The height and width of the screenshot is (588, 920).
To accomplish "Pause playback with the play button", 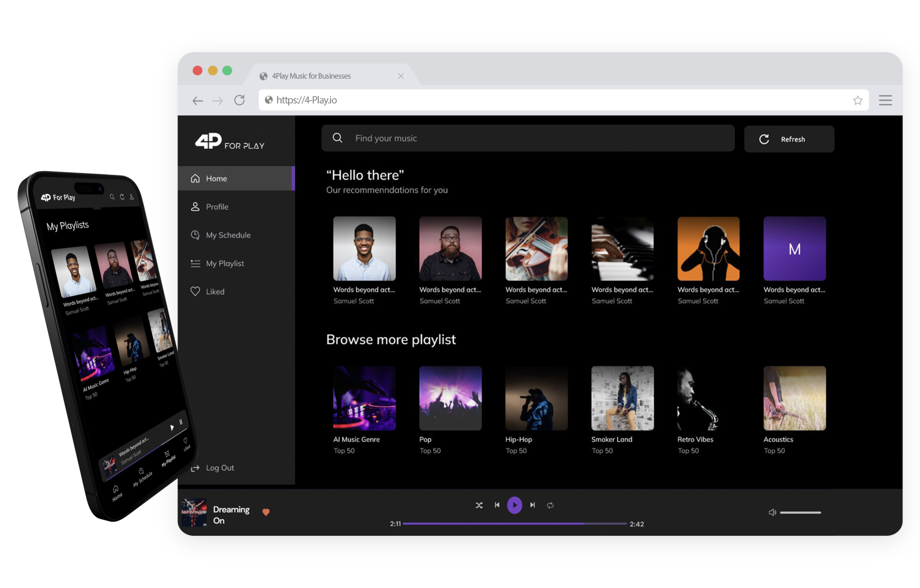I will [515, 505].
